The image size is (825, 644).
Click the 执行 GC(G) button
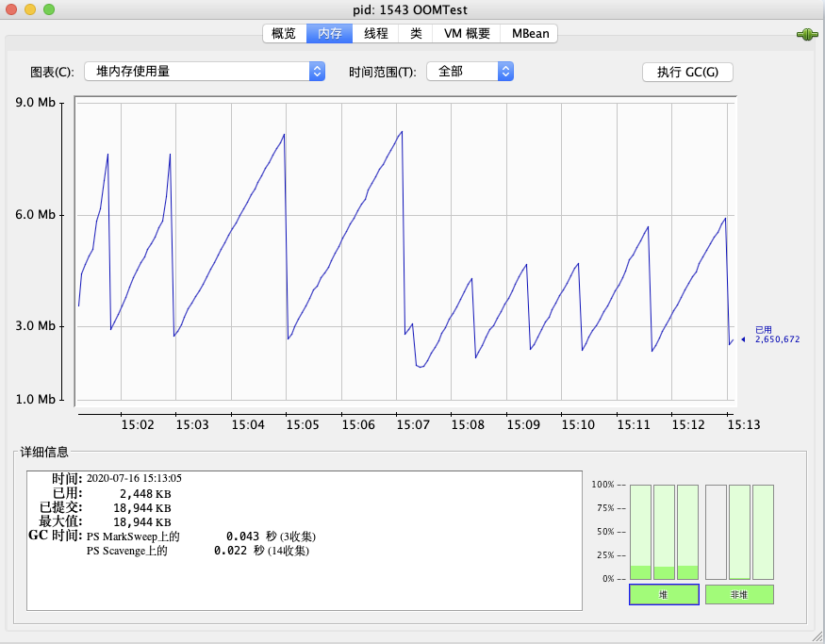click(x=687, y=72)
